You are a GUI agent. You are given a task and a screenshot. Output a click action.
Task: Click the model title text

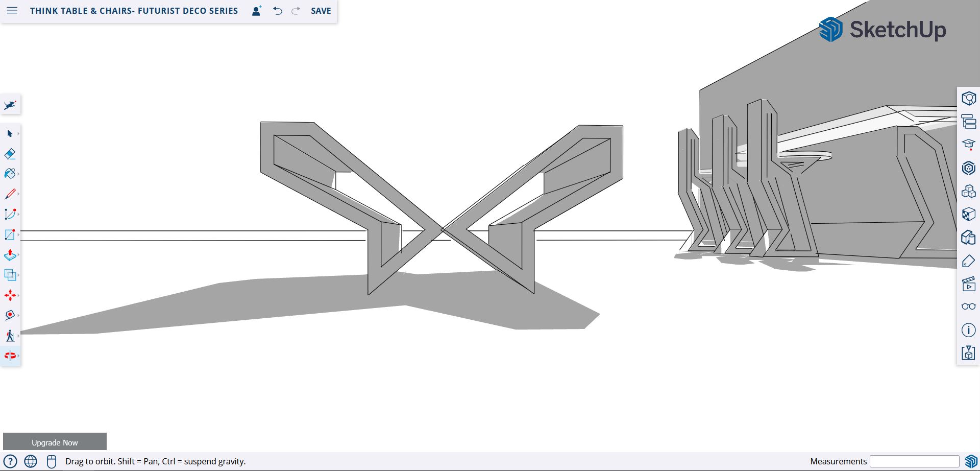tap(134, 11)
